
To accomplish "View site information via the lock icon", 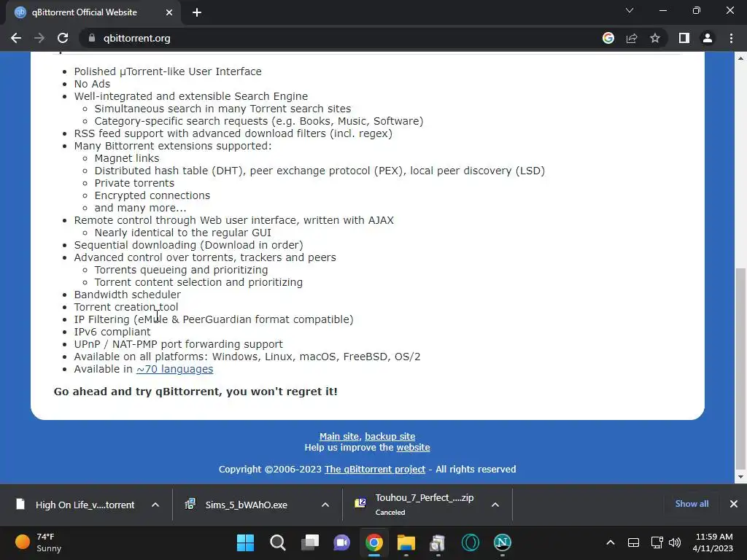I will pos(92,38).
